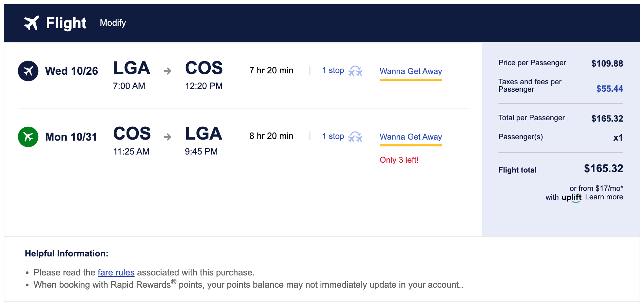The width and height of the screenshot is (644, 305).
Task: Click Learn more about Uplift payments
Action: click(x=604, y=197)
